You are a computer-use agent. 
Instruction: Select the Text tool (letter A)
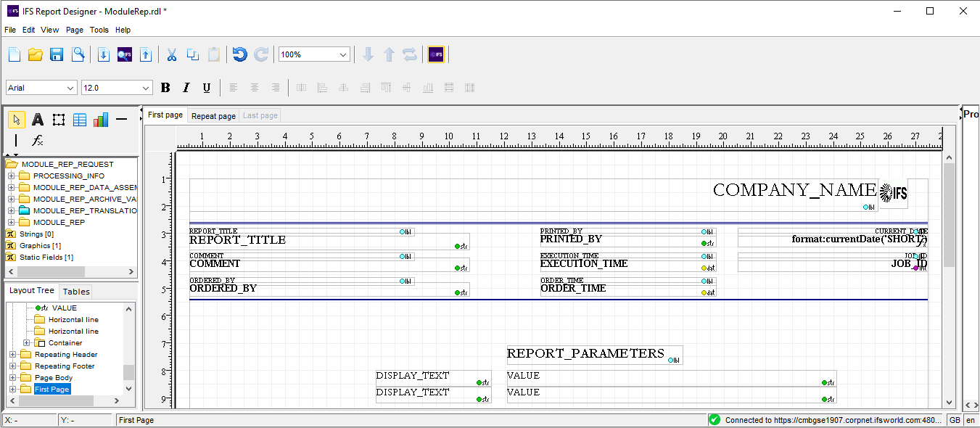point(38,120)
